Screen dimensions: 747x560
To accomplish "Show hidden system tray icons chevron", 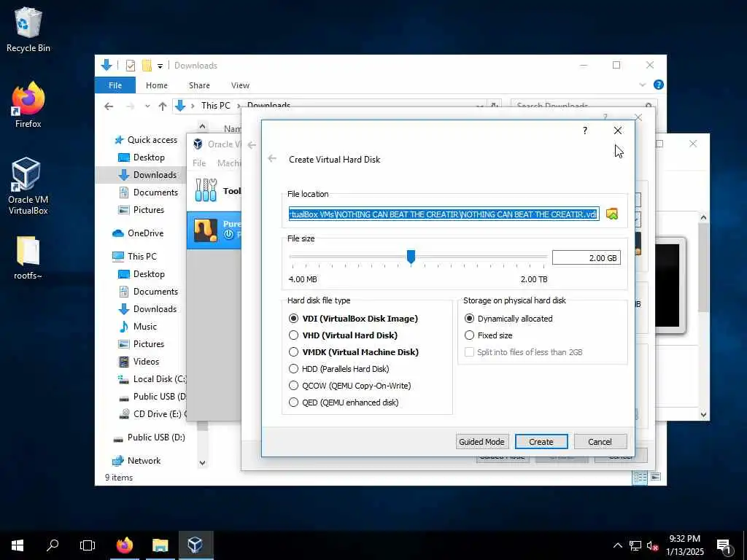I will (x=617, y=545).
